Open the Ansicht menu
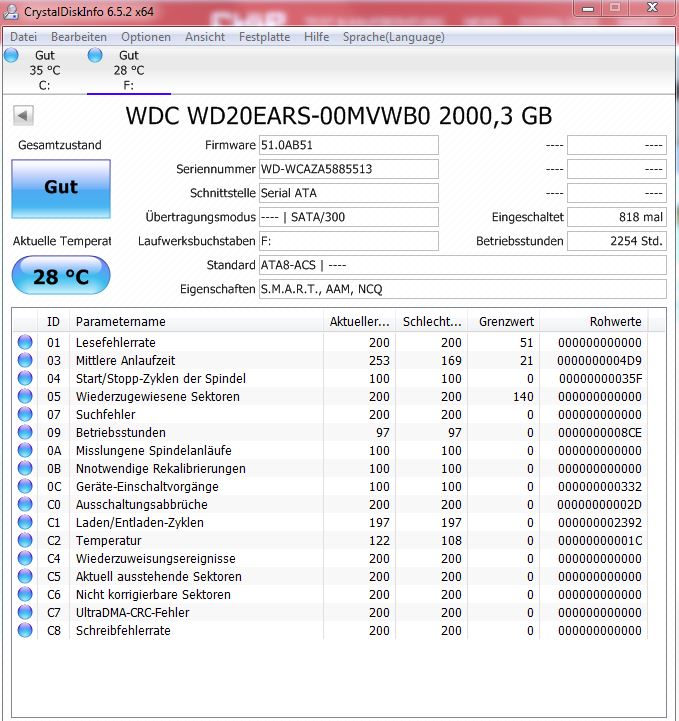The width and height of the screenshot is (679, 721). pos(205,37)
